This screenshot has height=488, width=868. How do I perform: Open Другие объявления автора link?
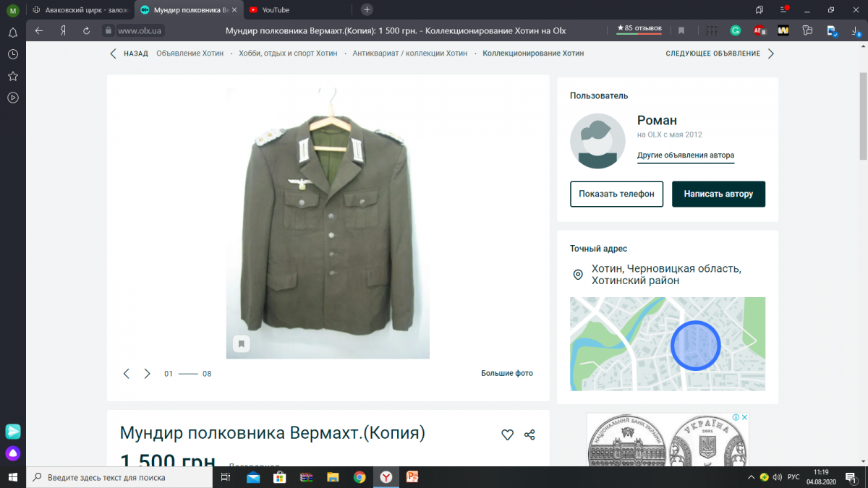tap(686, 155)
